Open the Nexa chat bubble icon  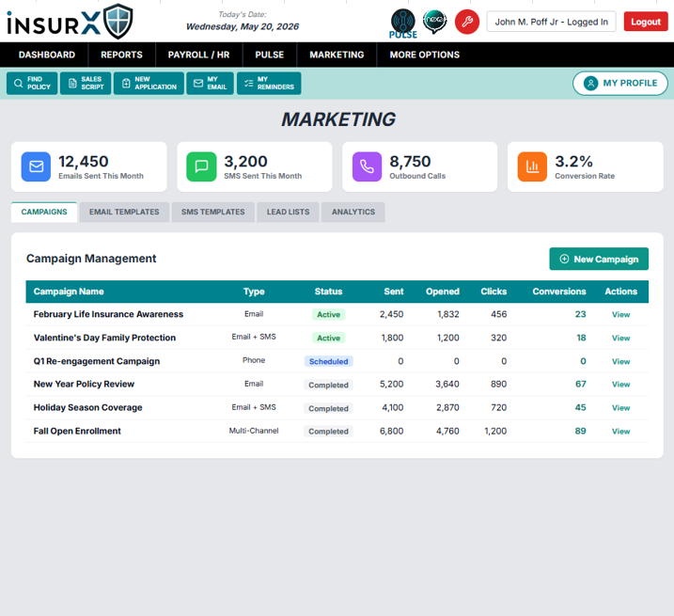[x=434, y=22]
